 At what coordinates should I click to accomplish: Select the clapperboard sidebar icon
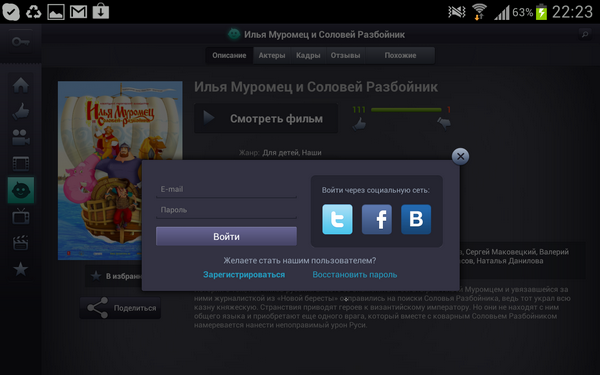pos(21,243)
